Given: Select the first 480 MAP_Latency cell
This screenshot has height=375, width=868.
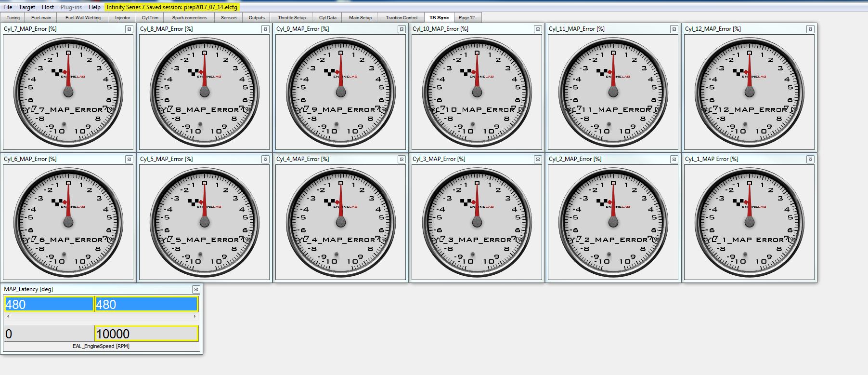Looking at the screenshot, I should (x=49, y=305).
